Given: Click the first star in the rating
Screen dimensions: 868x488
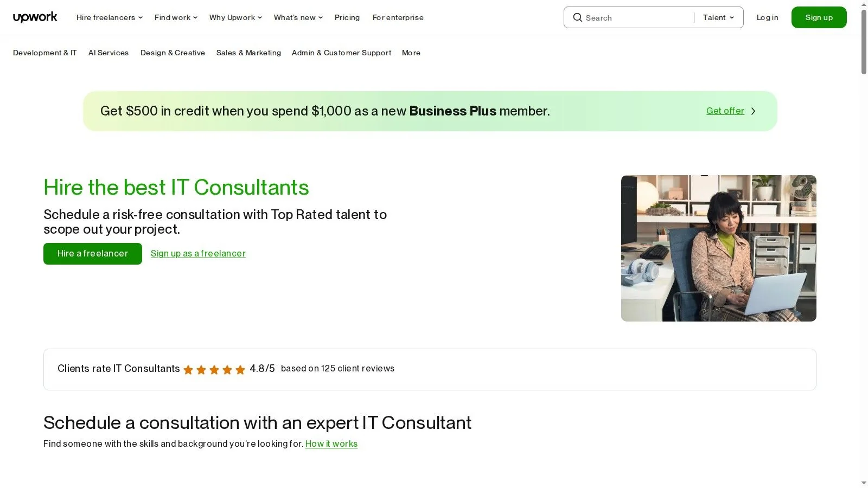Looking at the screenshot, I should point(188,369).
